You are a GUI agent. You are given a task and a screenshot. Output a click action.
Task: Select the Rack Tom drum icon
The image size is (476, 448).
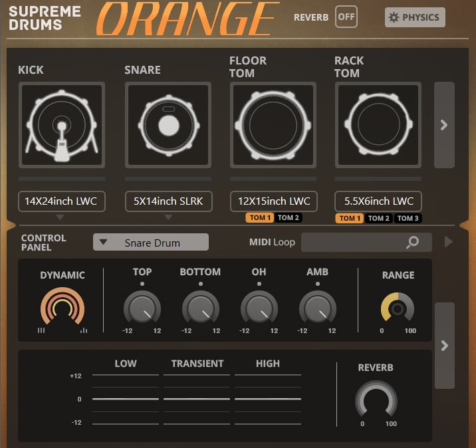coord(378,124)
